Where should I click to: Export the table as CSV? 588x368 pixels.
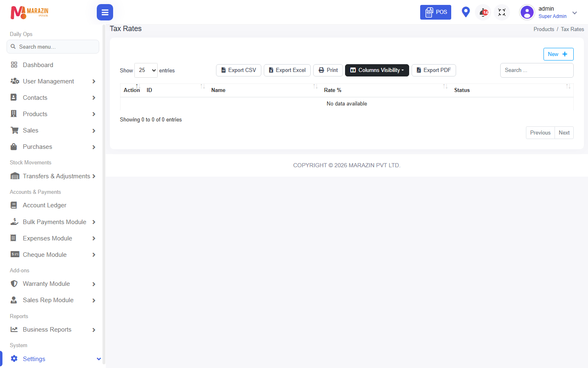click(238, 70)
